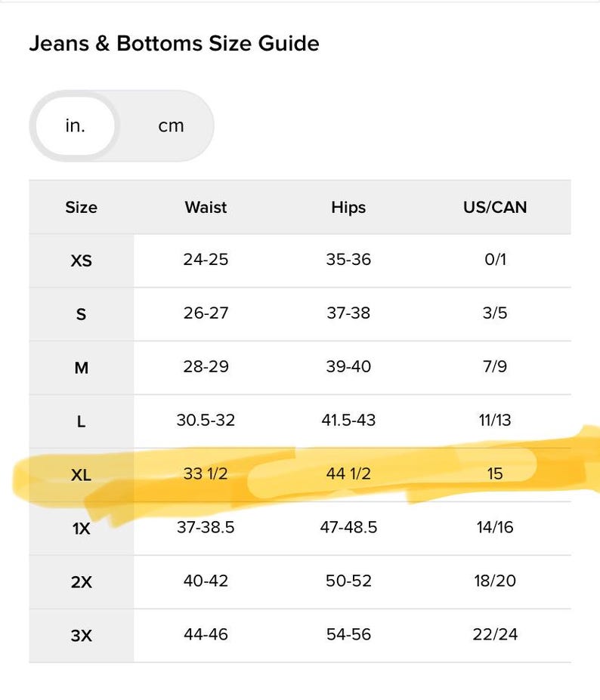600x700 pixels.
Task: Select the 2X size row label
Action: coord(82,582)
